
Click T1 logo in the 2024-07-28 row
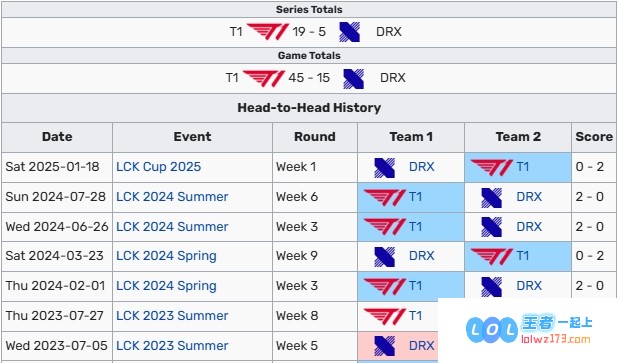(384, 197)
